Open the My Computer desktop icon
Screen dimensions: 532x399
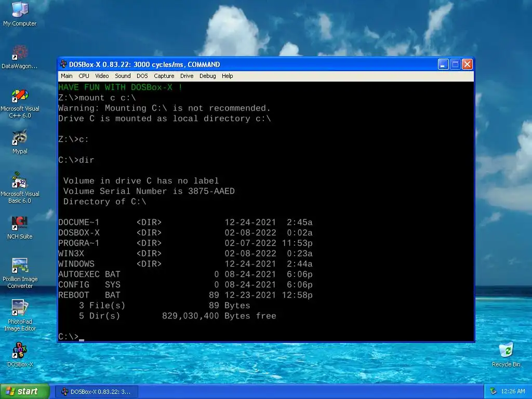click(x=20, y=14)
